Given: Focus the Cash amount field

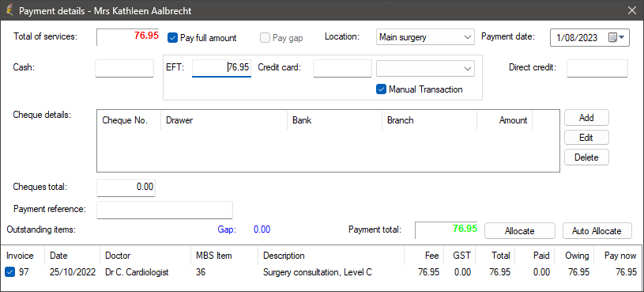Looking at the screenshot, I should click(x=124, y=68).
